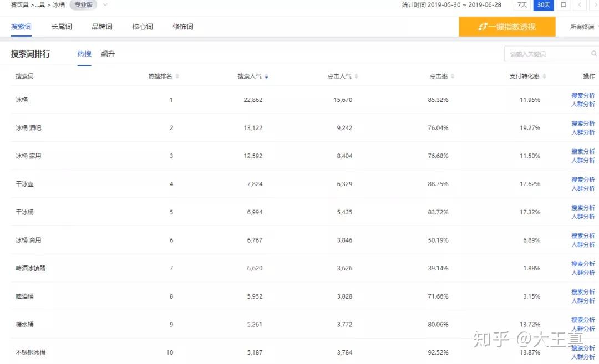599x364 pixels.
Task: Click search popularity value 22,862
Action: coord(253,100)
